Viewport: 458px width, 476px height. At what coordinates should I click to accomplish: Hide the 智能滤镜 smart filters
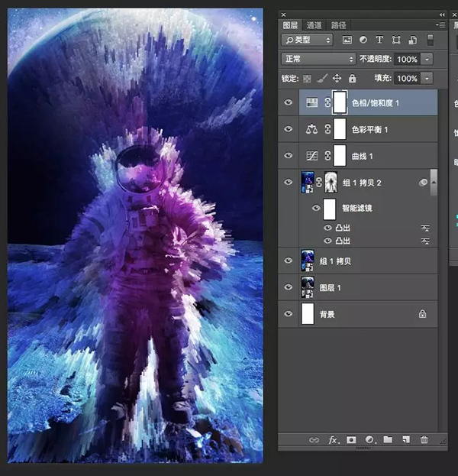[316, 208]
